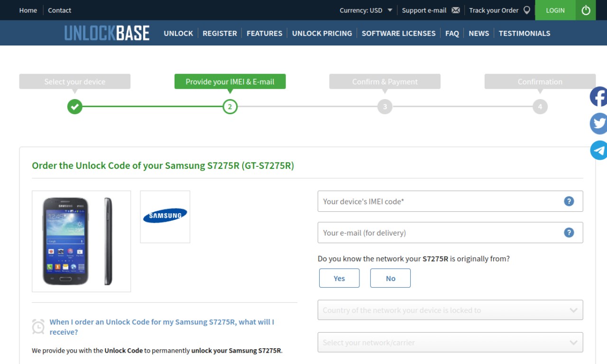The height and width of the screenshot is (364, 607).
Task: Open the NEWS menu item
Action: pyautogui.click(x=478, y=33)
